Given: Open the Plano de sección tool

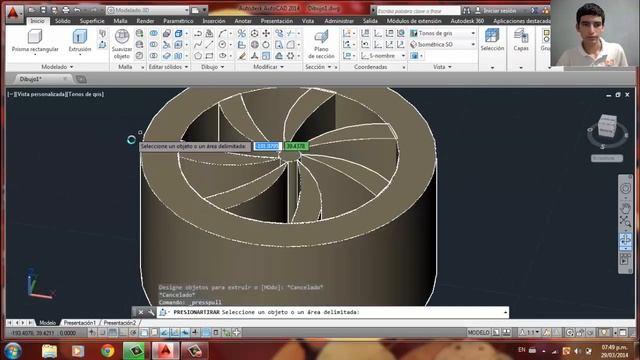Looking at the screenshot, I should (x=321, y=44).
